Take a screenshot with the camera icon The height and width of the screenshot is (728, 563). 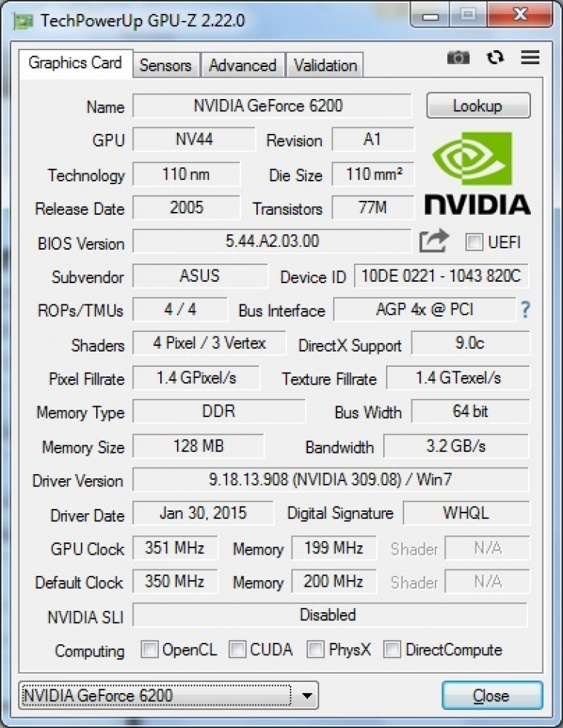(458, 58)
